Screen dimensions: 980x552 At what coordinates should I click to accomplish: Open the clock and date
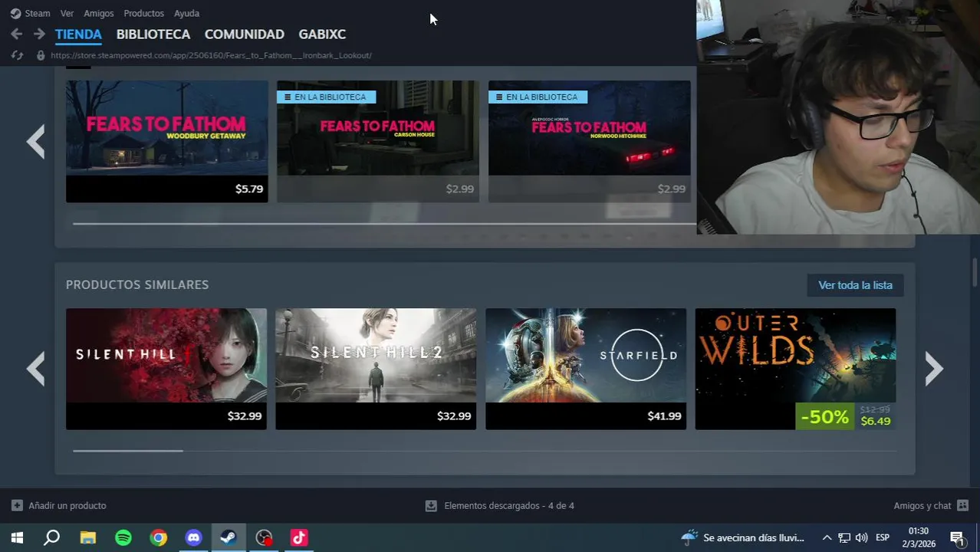click(919, 537)
